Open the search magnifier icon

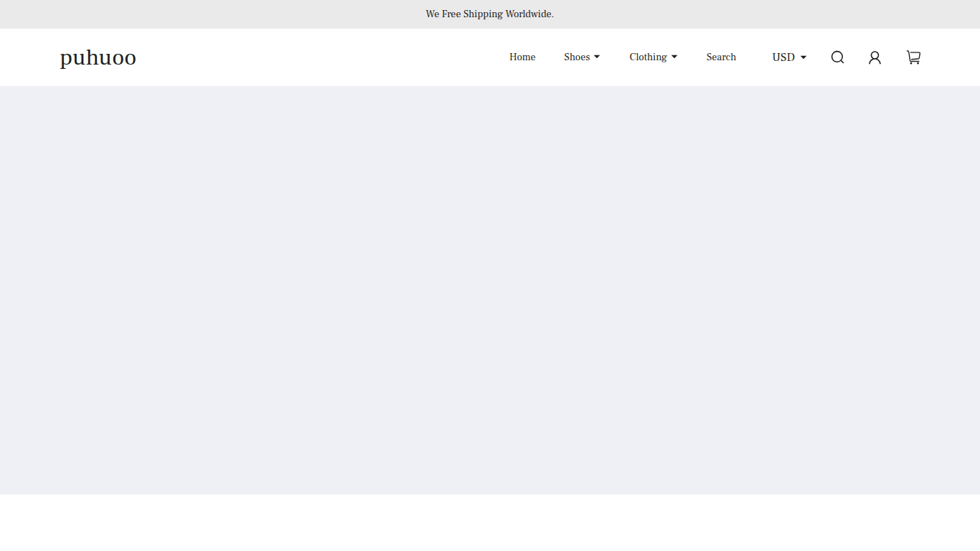[x=837, y=57]
